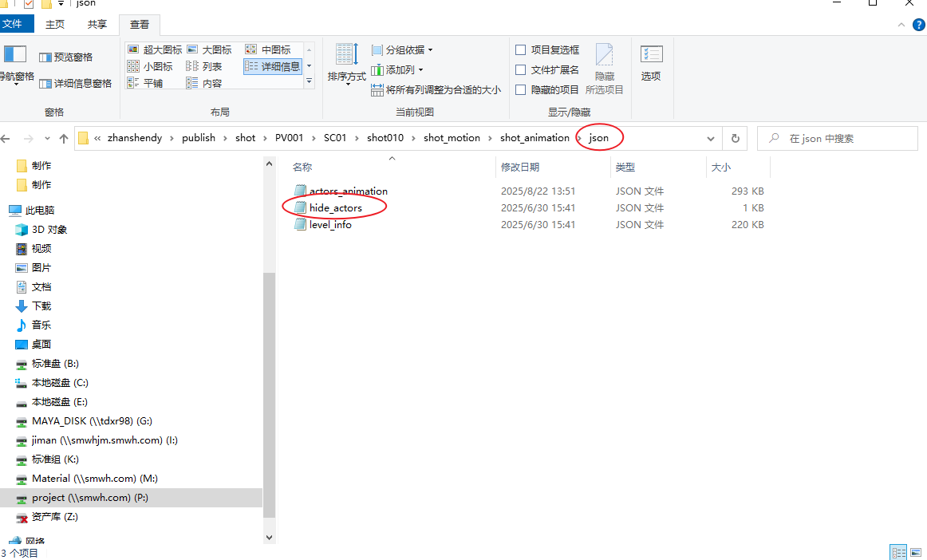Expand chevron after publish in path
The width and height of the screenshot is (927, 560).
point(225,138)
